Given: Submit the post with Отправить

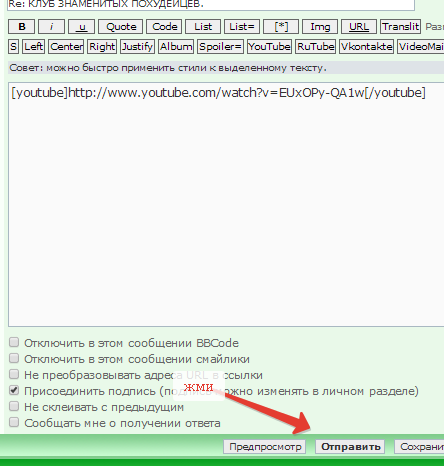Looking at the screenshot, I should [x=350, y=447].
